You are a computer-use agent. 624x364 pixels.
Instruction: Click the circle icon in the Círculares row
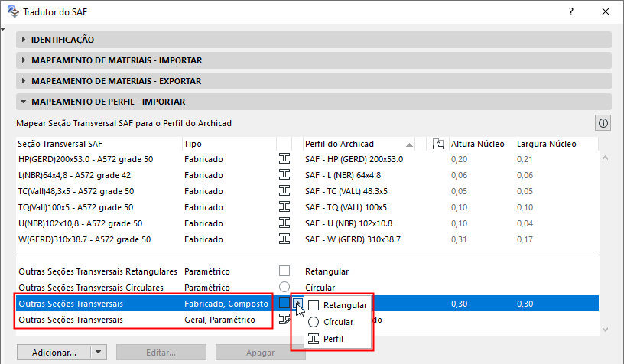[x=284, y=287]
